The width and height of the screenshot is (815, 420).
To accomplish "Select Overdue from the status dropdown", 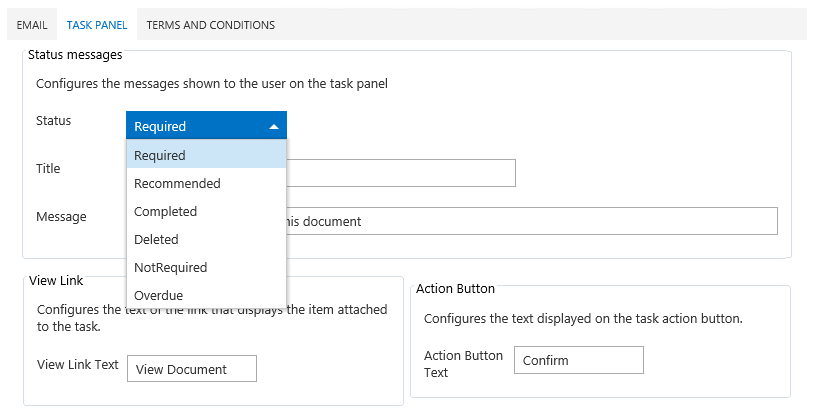I will 206,295.
